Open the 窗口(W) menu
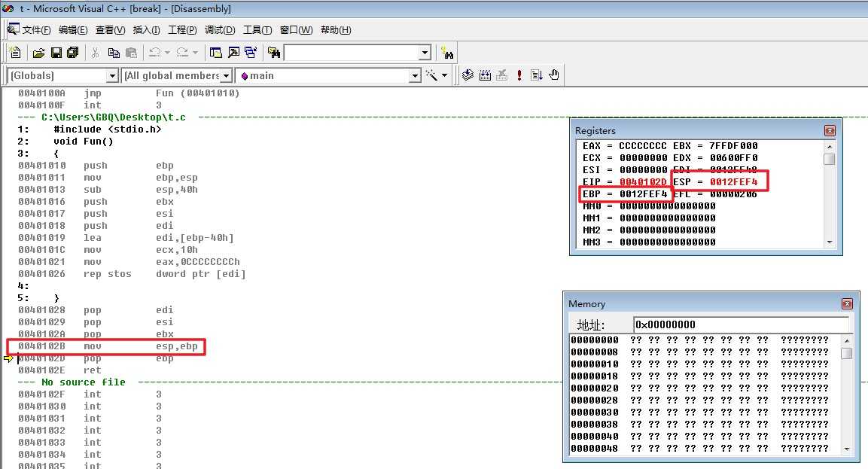 pos(296,30)
